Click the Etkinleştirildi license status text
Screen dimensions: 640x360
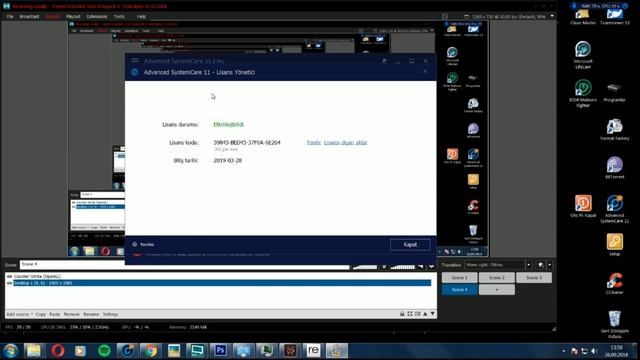(228, 124)
